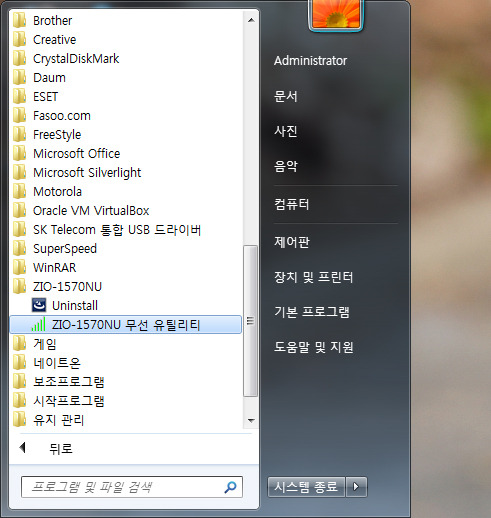Open the WinRAR folder icon

pyautogui.click(x=19, y=267)
